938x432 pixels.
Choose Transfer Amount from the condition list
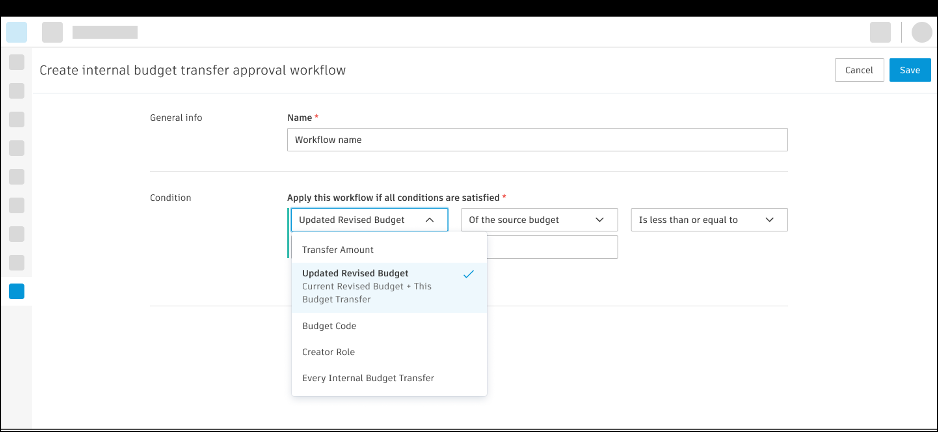tap(338, 250)
